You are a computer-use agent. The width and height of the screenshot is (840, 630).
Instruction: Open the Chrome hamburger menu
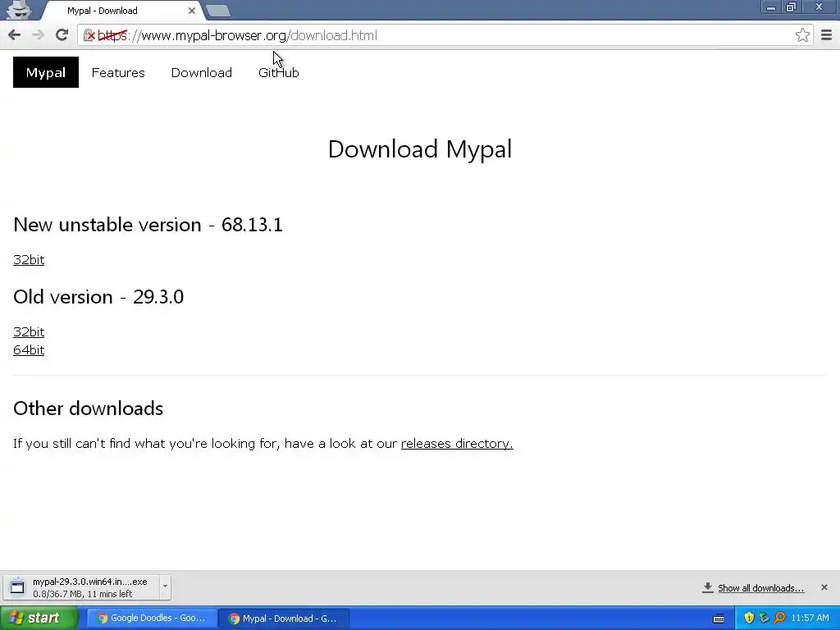pyautogui.click(x=826, y=35)
